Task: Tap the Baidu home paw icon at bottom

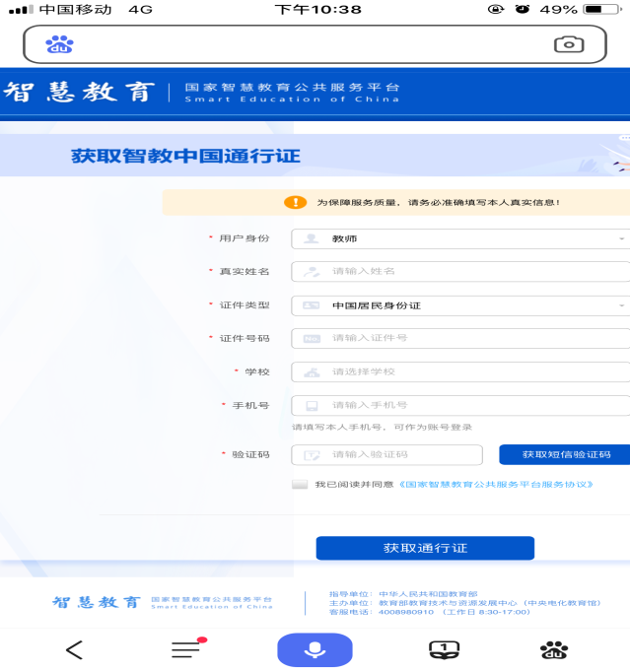Action: point(554,649)
